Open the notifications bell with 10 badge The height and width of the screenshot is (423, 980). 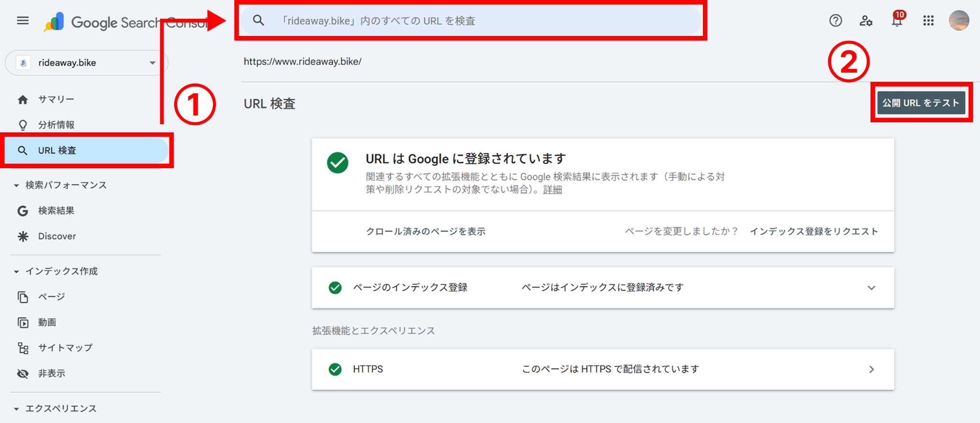[x=897, y=21]
